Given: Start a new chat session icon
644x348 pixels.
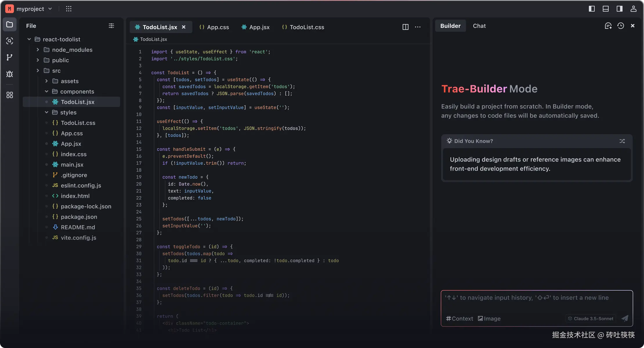Looking at the screenshot, I should point(608,26).
